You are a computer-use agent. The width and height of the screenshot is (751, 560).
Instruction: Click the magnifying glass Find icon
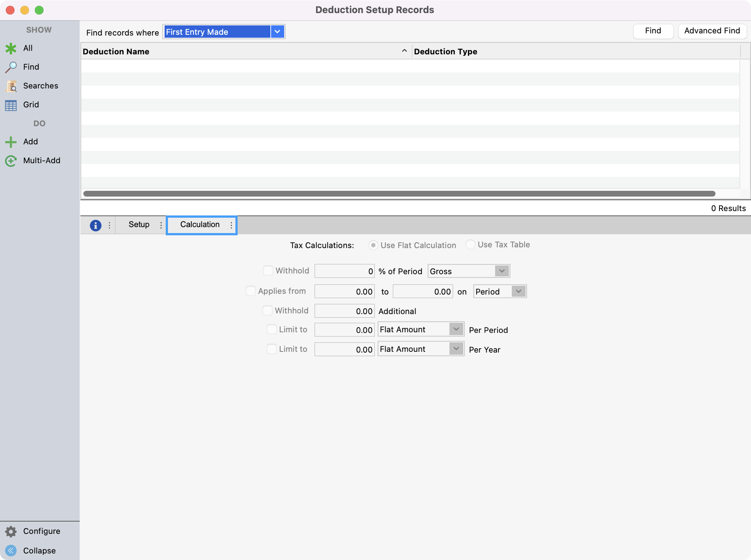[11, 67]
